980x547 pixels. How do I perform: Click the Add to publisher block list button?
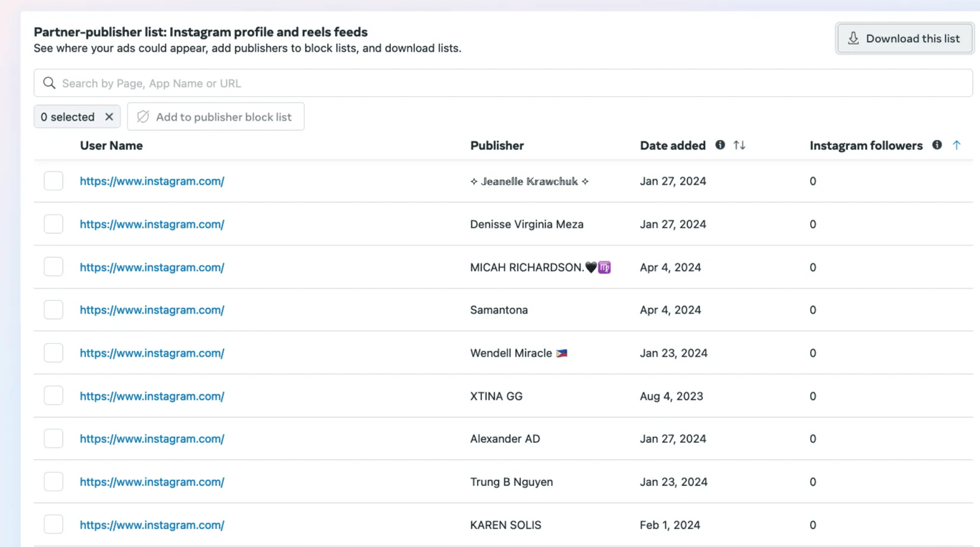tap(215, 116)
